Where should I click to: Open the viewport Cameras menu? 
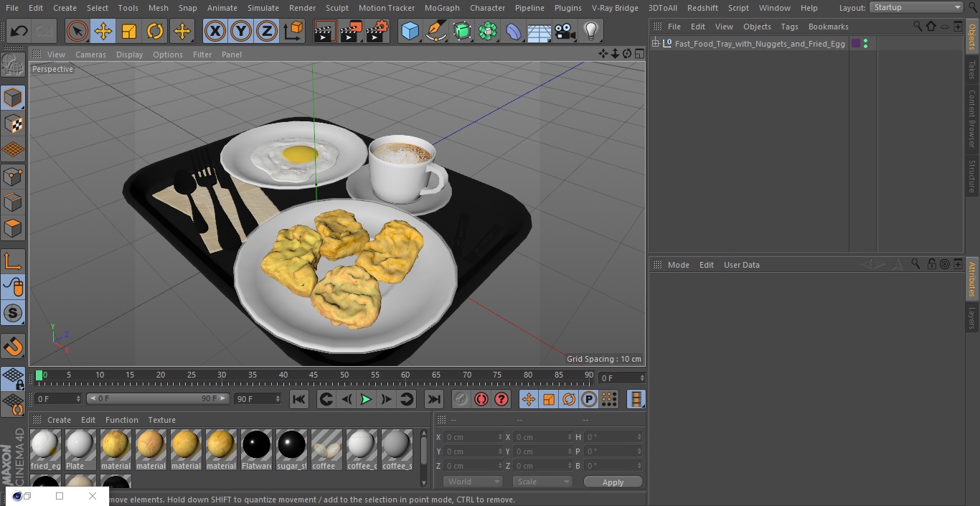click(x=90, y=55)
